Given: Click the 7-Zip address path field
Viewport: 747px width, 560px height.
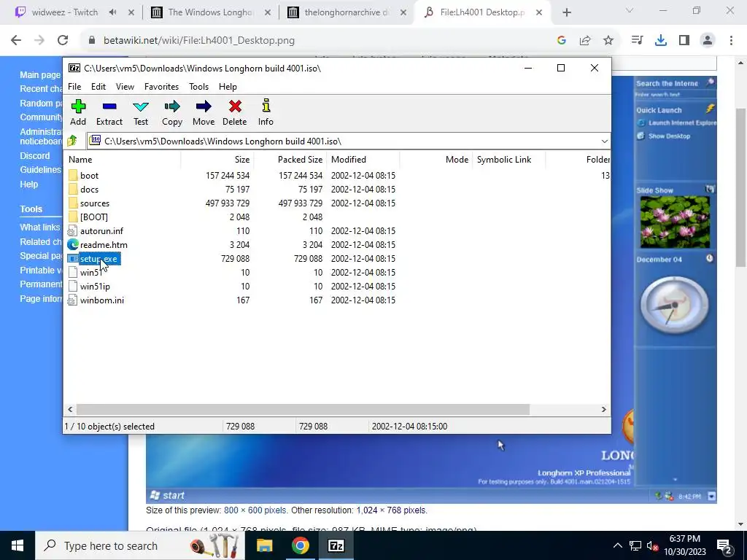Looking at the screenshot, I should [349, 141].
